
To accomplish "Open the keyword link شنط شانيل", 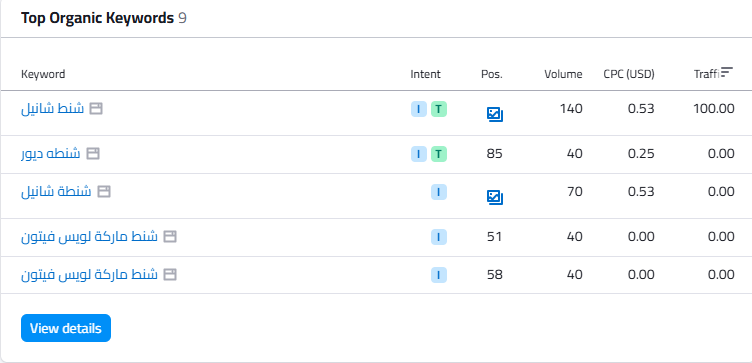I will pos(52,109).
